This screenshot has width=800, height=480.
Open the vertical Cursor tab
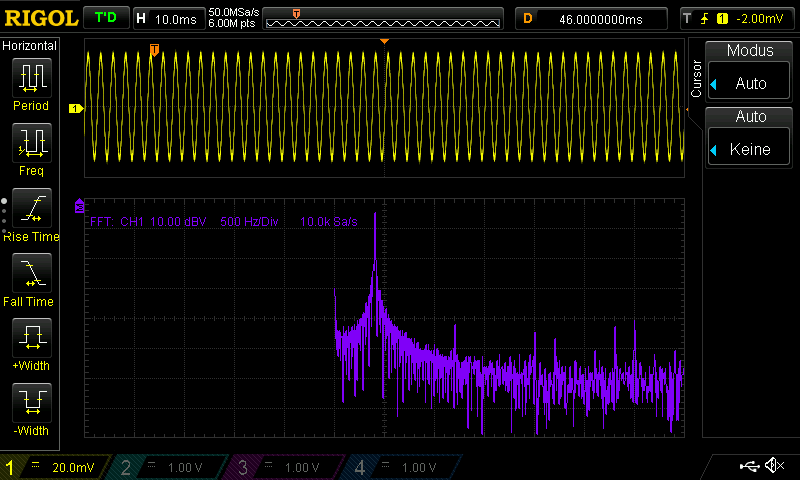696,79
